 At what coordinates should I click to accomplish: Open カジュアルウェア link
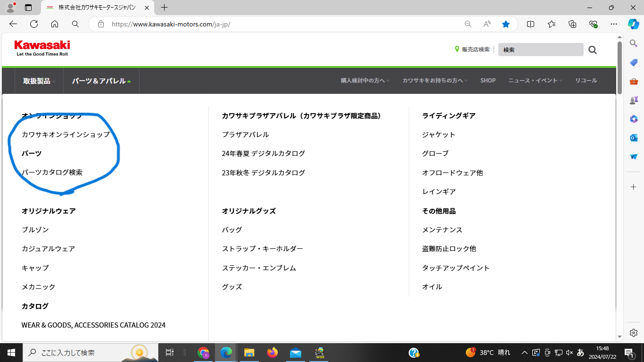pyautogui.click(x=49, y=248)
